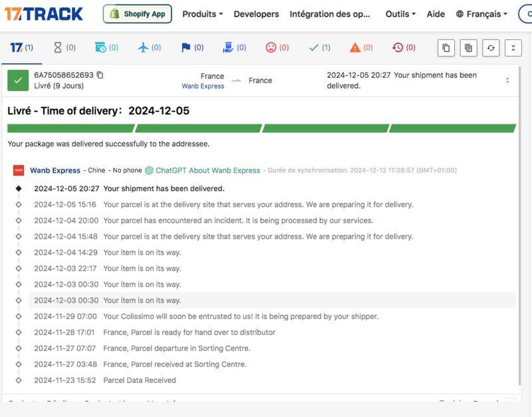
Task: Click the filled diamond marker for delivered event
Action: [19, 189]
